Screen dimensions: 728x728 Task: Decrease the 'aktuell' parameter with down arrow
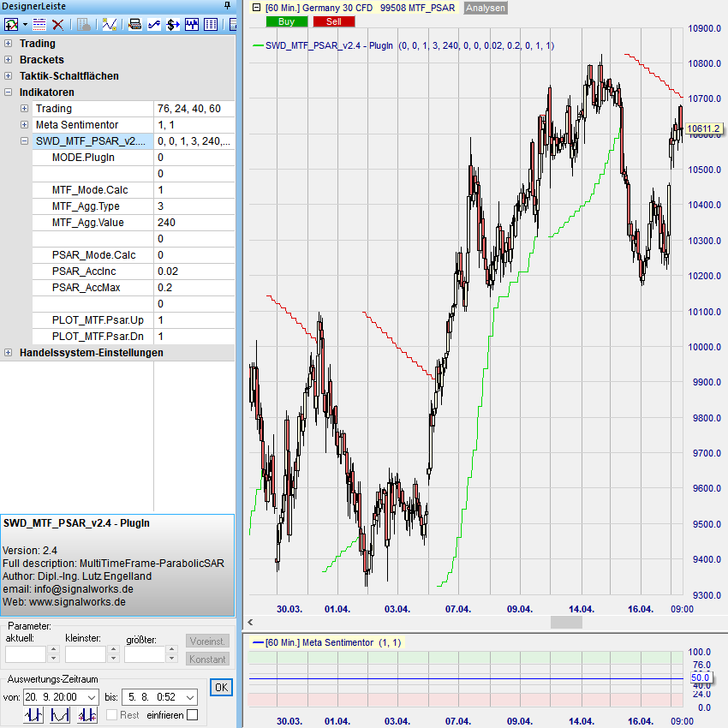tap(53, 659)
